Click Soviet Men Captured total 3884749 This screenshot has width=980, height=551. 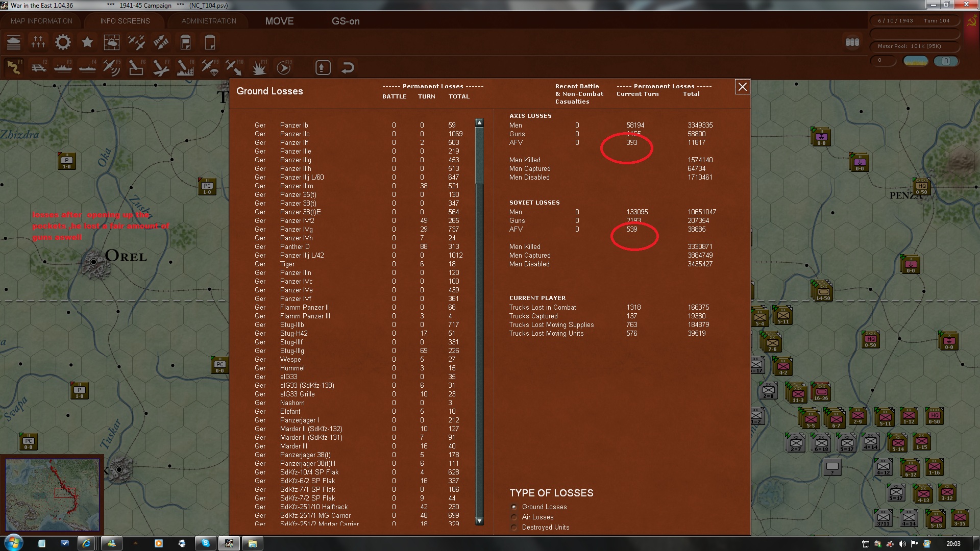click(700, 255)
